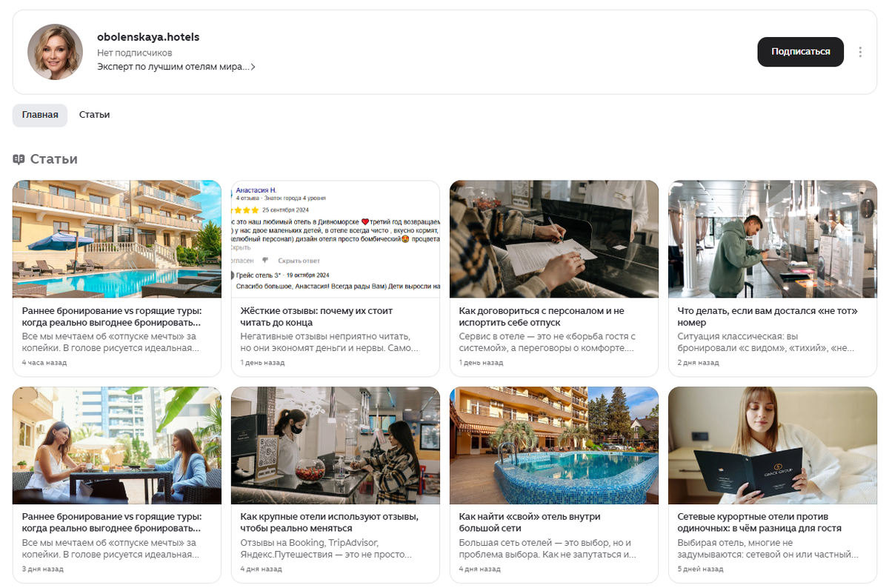Viewport: 889px width, 588px height.
Task: Click thumbnail of man in hoodie at front desk
Action: pos(773,239)
